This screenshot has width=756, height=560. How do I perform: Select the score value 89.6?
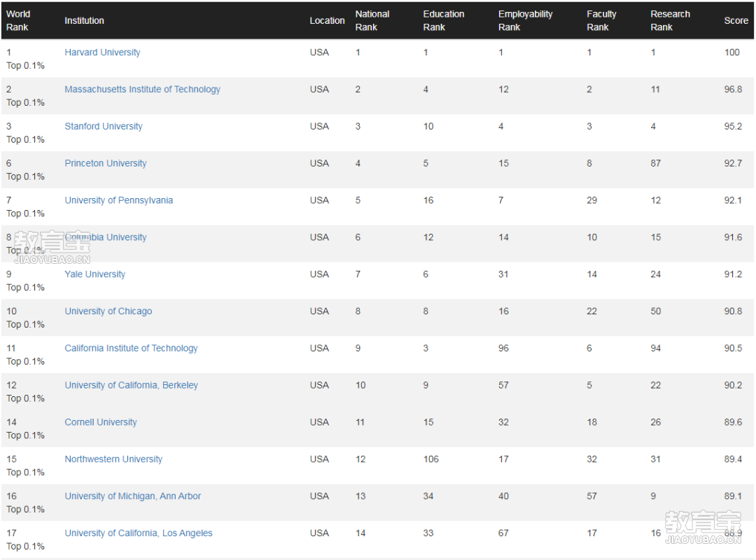click(x=733, y=422)
